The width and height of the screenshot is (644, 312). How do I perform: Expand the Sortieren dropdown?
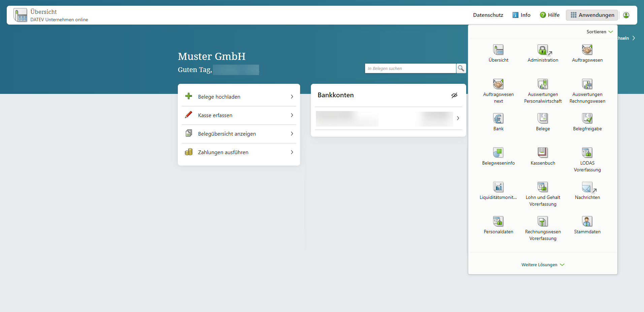[599, 31]
